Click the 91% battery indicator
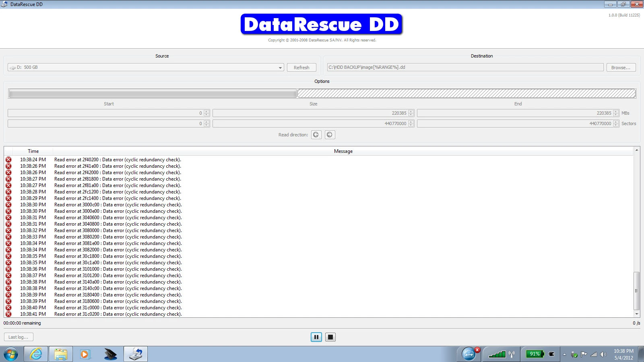Viewport: 644px width, 362px height. pos(535,354)
